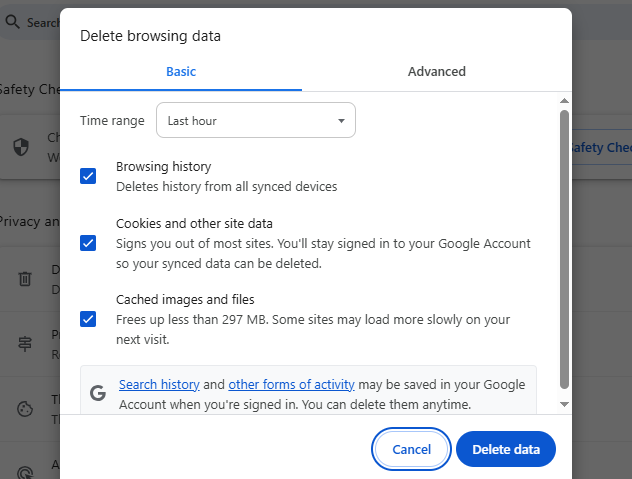Click the scroll up arrow in the dialog
The width and height of the screenshot is (632, 479).
(564, 101)
